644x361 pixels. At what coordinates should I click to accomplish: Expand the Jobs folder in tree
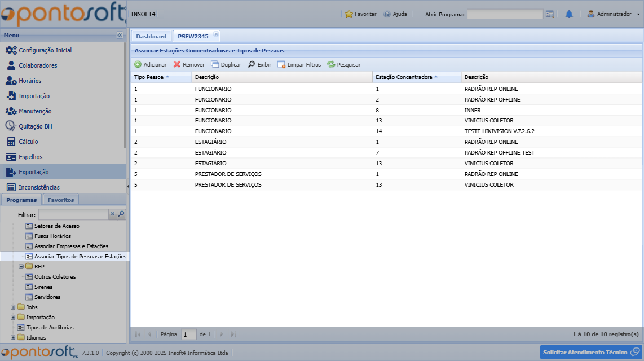(x=14, y=307)
